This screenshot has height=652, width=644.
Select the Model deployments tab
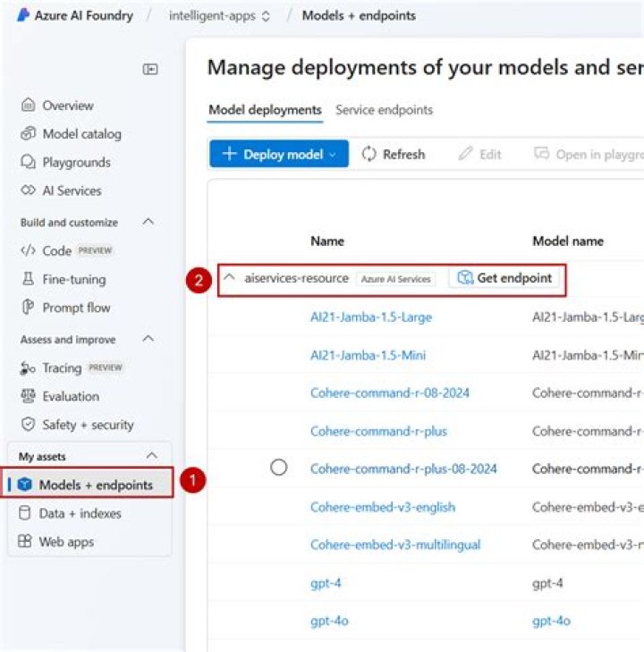pyautogui.click(x=265, y=110)
